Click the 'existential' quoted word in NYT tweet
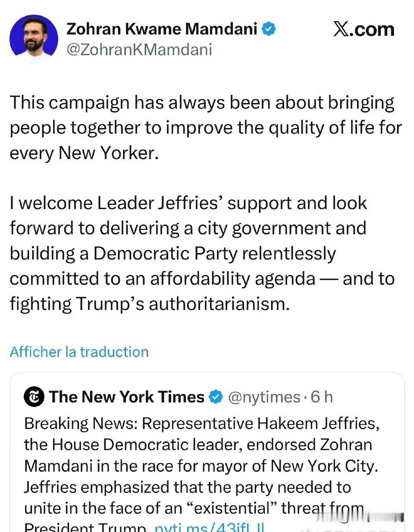414x532 pixels. [232, 508]
